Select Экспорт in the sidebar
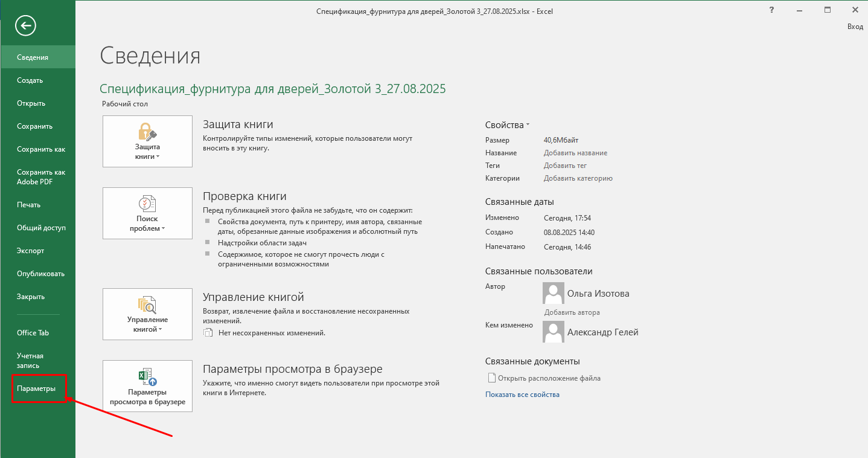Viewport: 868px width, 458px height. pyautogui.click(x=31, y=251)
